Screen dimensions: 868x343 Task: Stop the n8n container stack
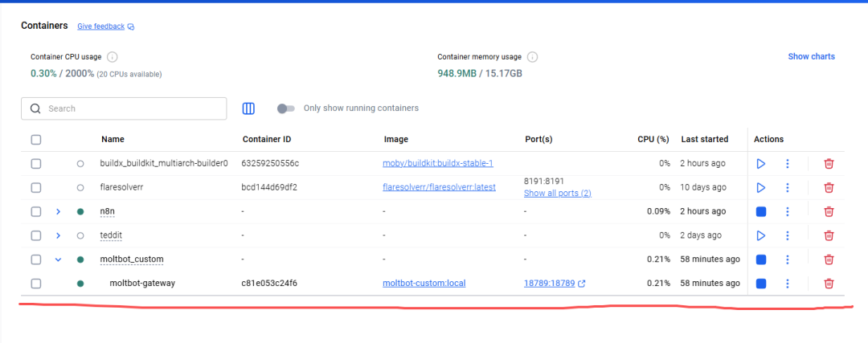pos(761,212)
